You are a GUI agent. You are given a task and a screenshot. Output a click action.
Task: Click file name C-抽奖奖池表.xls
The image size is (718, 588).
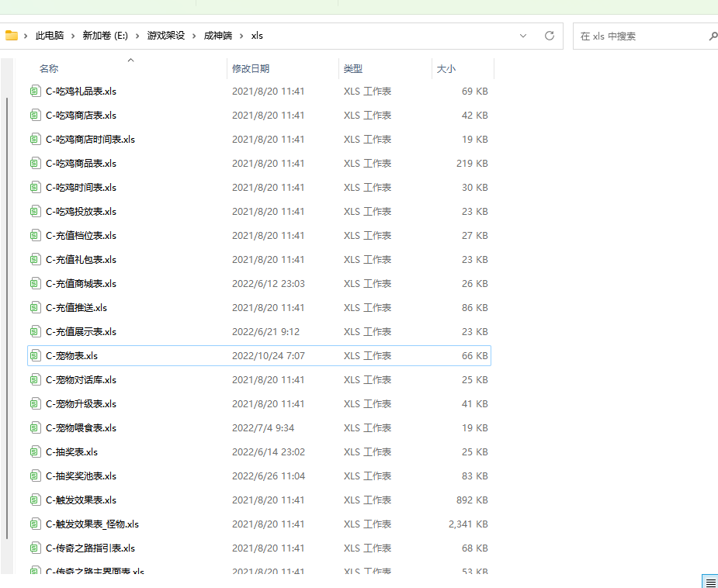pos(81,476)
